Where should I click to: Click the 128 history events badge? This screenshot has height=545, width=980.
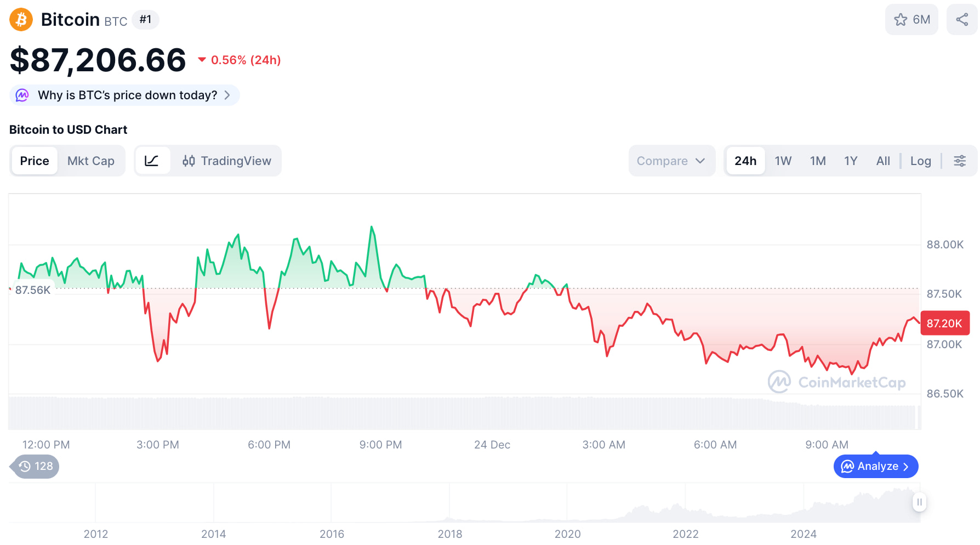pyautogui.click(x=35, y=466)
